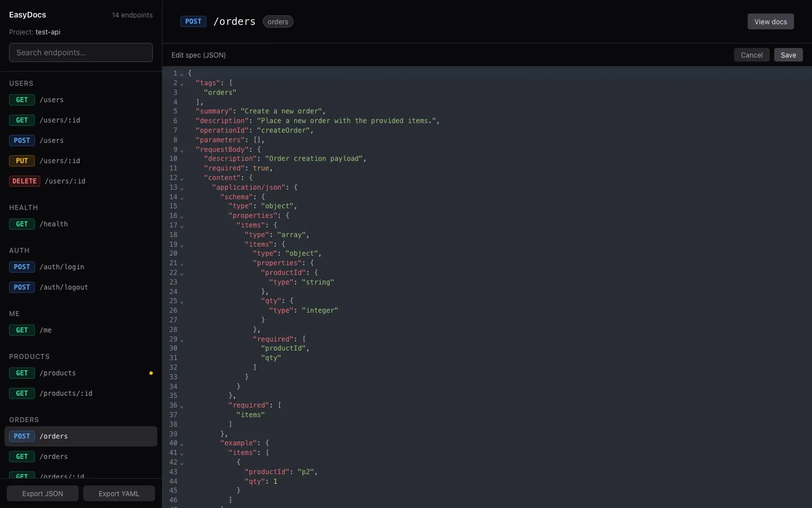Click the View docs button
812x508 pixels.
click(770, 21)
